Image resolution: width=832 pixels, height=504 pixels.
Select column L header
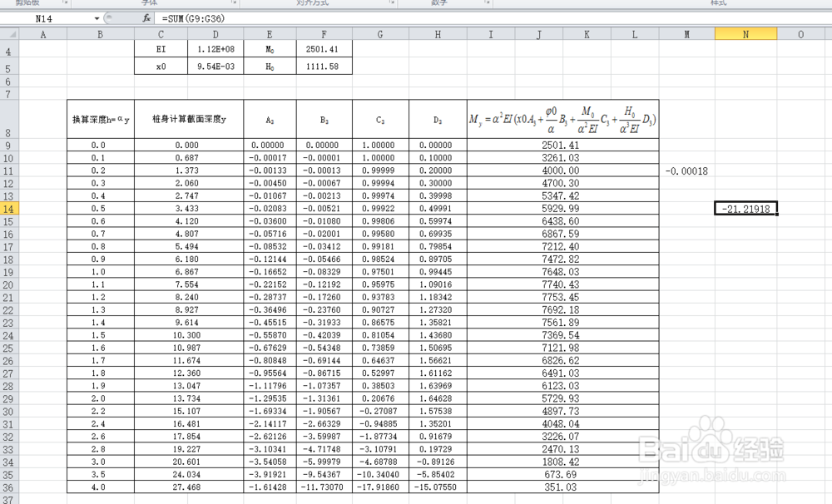[x=635, y=34]
